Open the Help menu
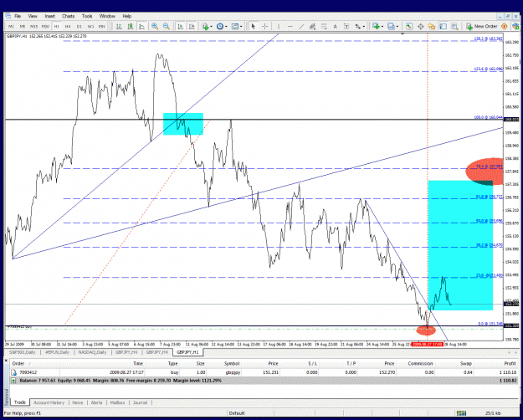 [126, 16]
